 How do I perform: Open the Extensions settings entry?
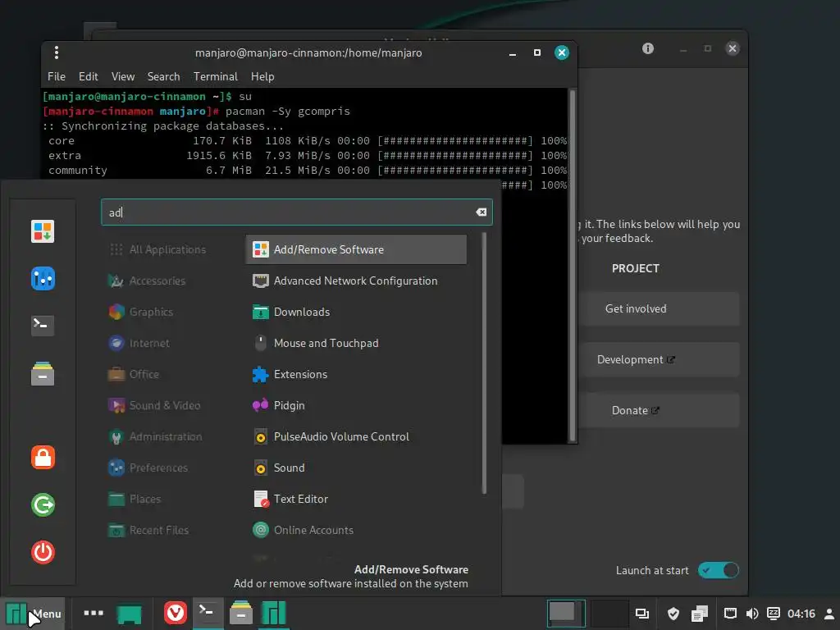[356, 374]
